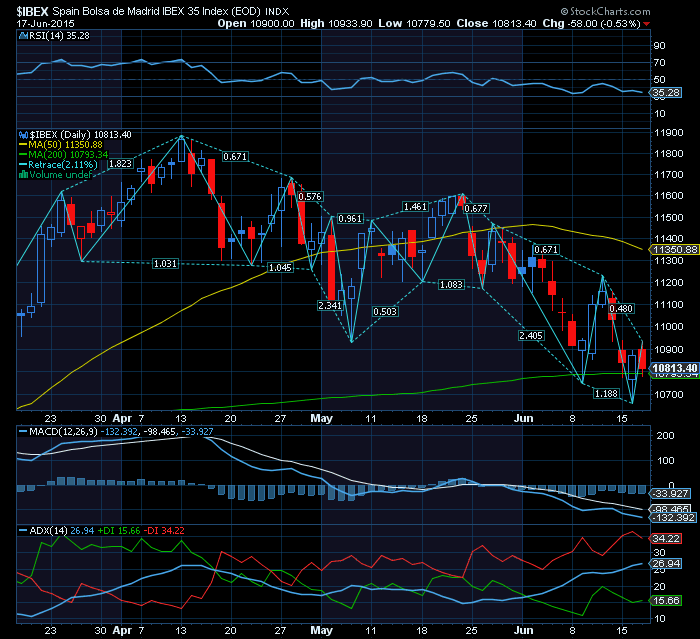Image resolution: width=700 pixels, height=639 pixels.
Task: Click the candlestick icon next to $IBEX (Daily)
Action: pyautogui.click(x=23, y=134)
